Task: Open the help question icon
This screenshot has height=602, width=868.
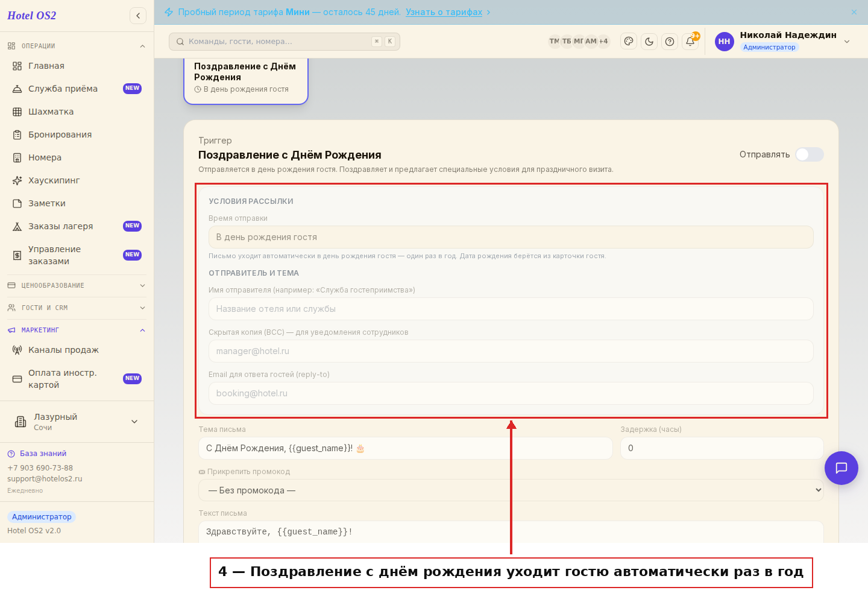Action: tap(670, 42)
